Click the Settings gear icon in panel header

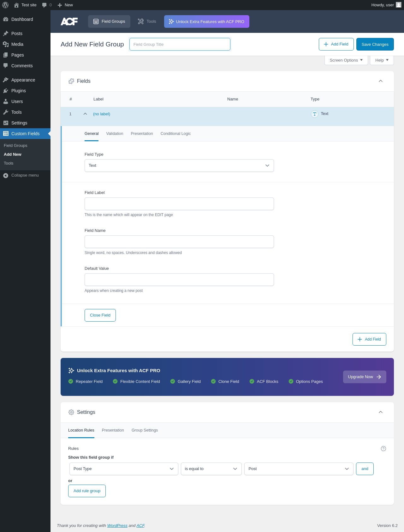pyautogui.click(x=71, y=412)
